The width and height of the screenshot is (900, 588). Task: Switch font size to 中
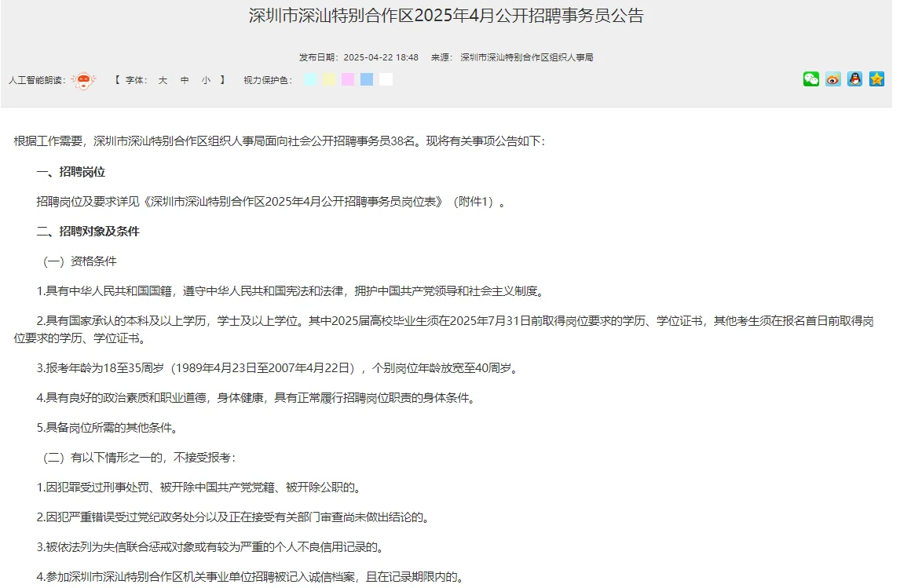point(184,79)
